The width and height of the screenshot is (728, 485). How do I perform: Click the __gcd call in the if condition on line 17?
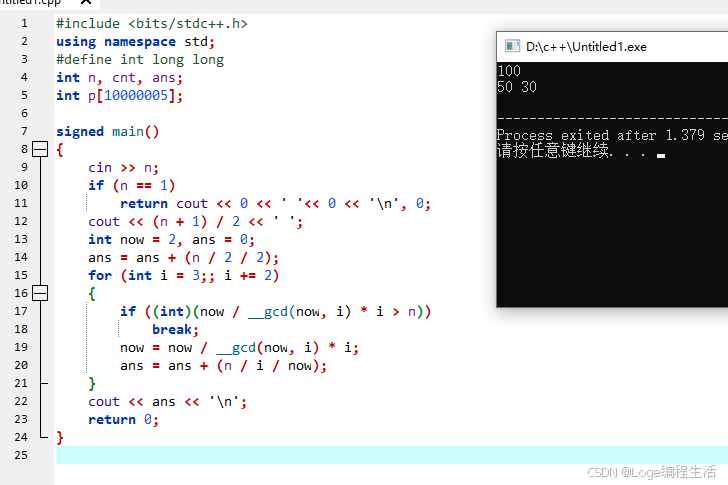pyautogui.click(x=299, y=311)
